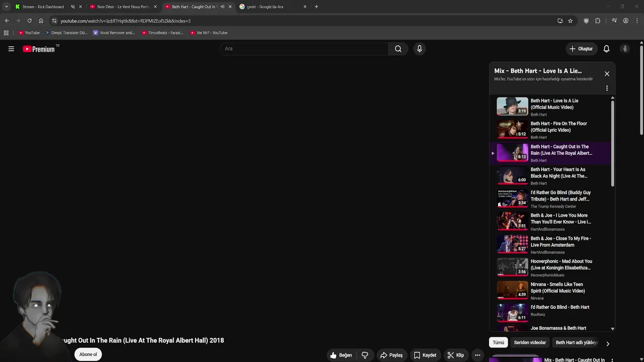Open media control icon in browser toolbar
Image resolution: width=644 pixels, height=362 pixels.
[614, 21]
